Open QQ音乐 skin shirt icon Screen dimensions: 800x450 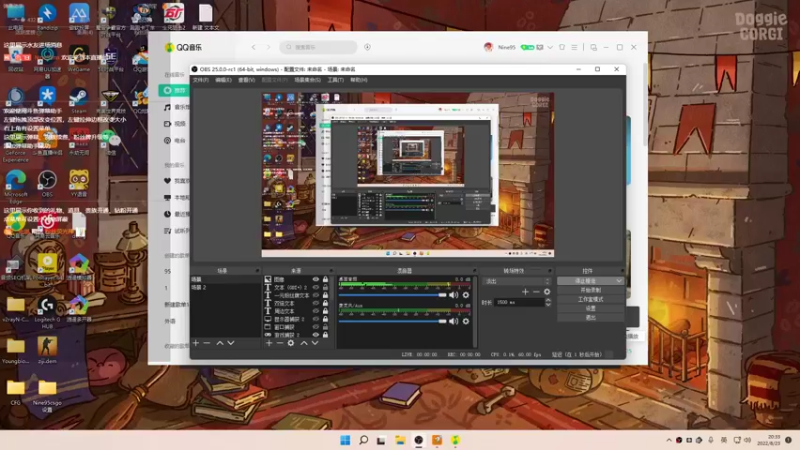(x=562, y=47)
